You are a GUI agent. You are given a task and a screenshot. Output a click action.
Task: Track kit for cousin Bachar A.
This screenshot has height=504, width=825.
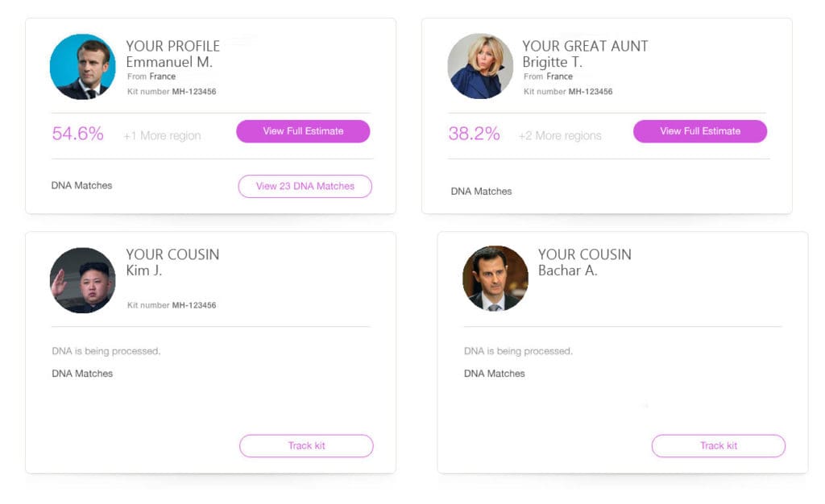click(x=718, y=446)
